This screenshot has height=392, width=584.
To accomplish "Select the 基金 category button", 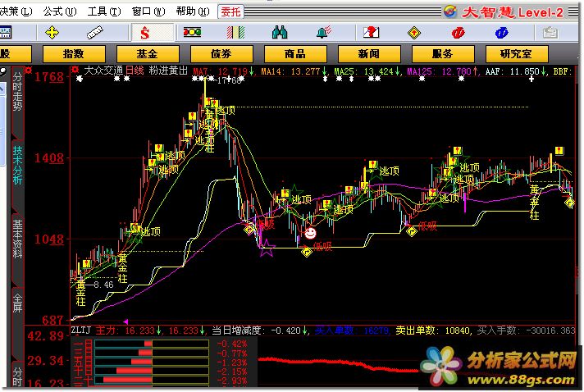I will point(148,53).
